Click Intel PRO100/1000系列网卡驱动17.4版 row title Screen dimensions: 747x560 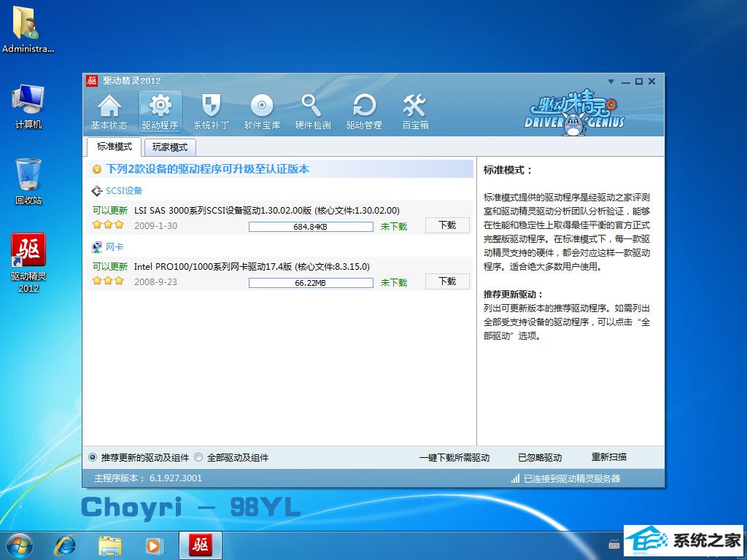point(252,267)
